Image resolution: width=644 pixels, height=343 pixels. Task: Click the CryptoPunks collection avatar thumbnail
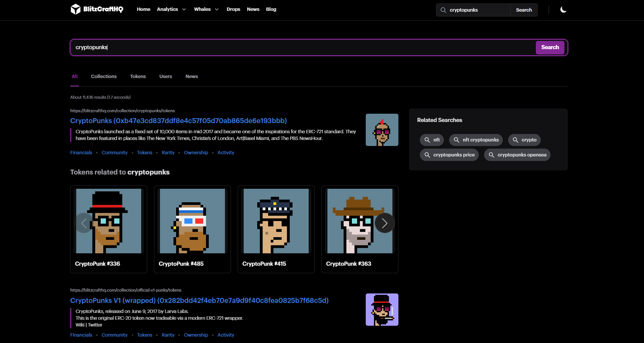pyautogui.click(x=382, y=130)
